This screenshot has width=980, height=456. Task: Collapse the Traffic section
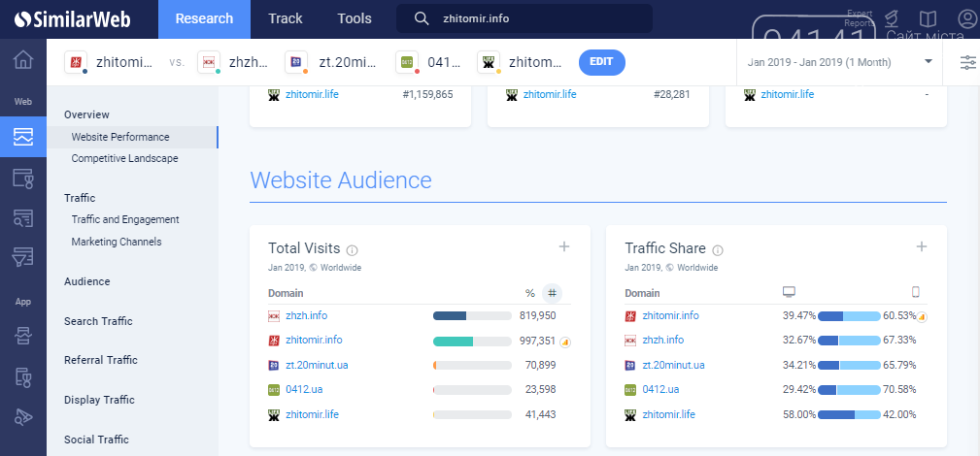80,198
